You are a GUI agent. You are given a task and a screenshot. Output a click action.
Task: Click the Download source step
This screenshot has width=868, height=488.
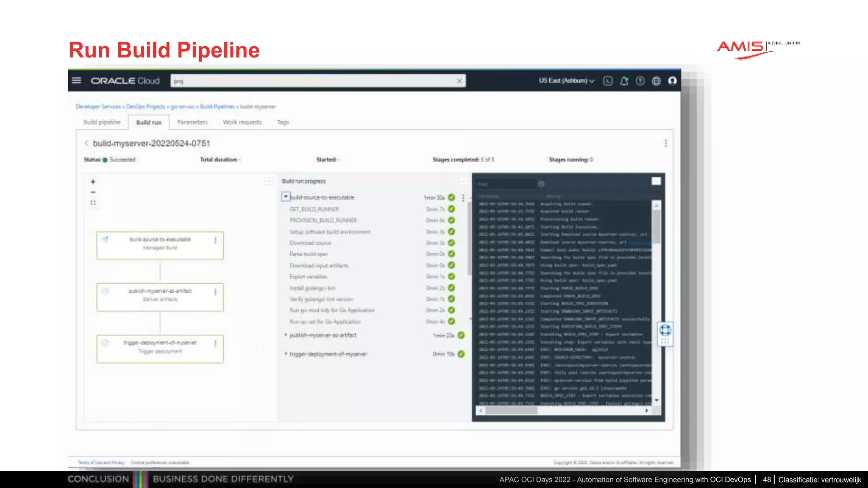310,243
